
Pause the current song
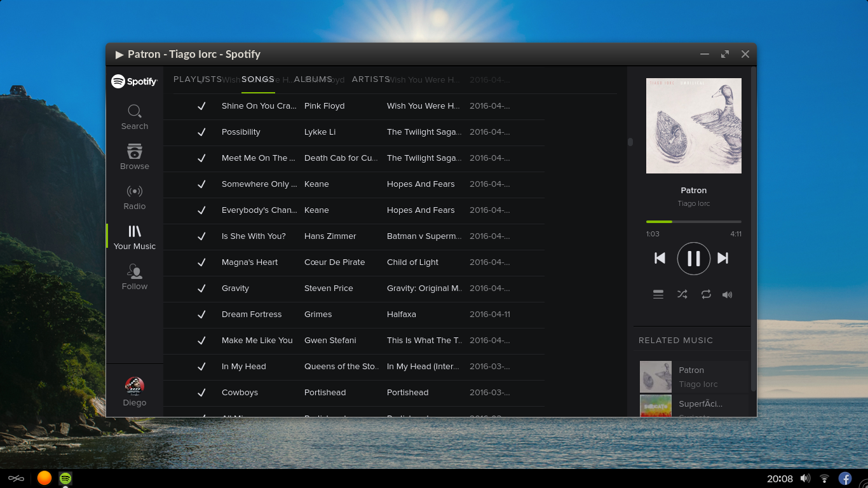tap(694, 259)
